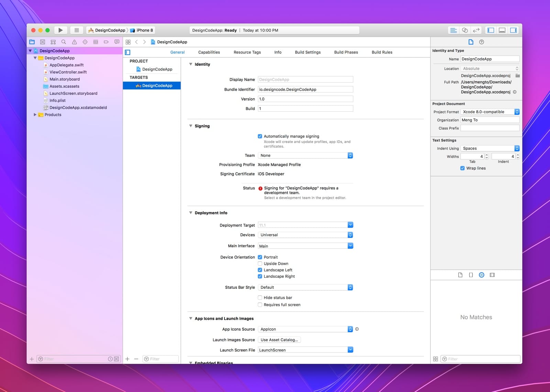The image size is (550, 392).
Task: Switch to the Build Settings tab
Action: (x=308, y=52)
